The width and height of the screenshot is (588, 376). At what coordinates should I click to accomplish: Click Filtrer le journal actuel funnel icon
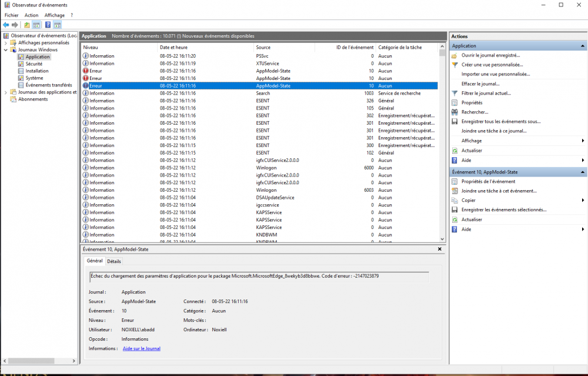pos(455,93)
